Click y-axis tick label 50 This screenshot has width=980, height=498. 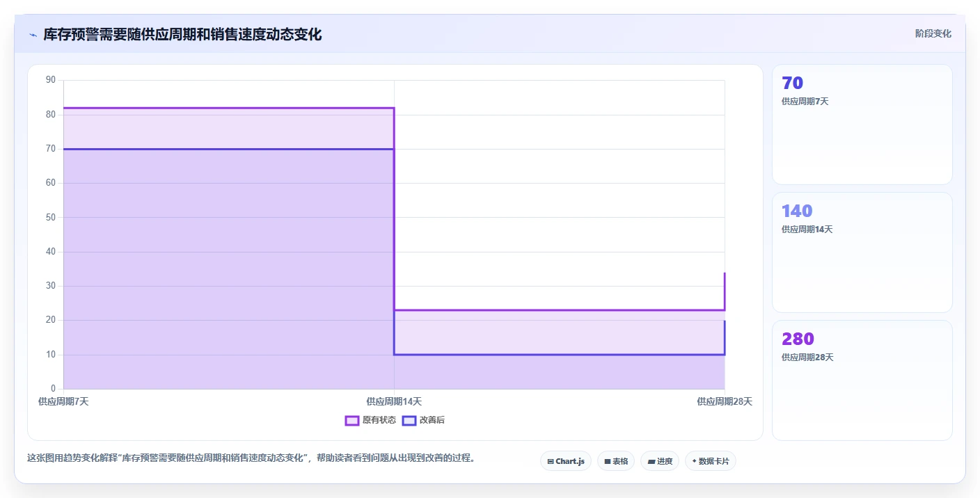(x=51, y=217)
